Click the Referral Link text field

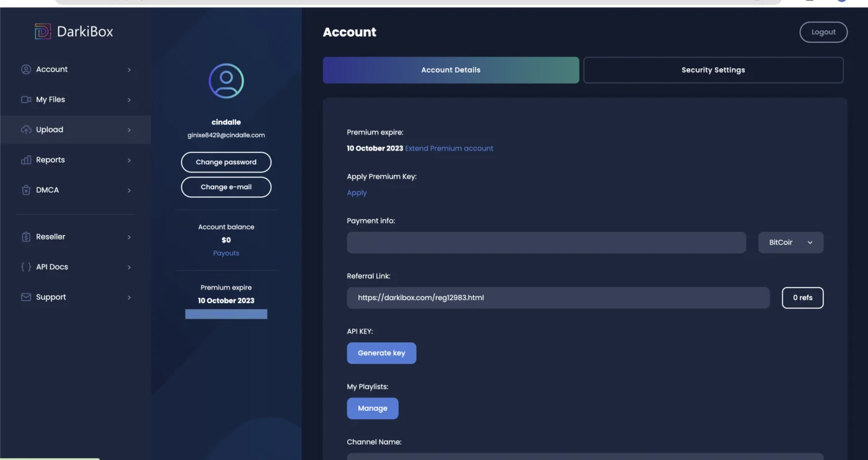[558, 298]
